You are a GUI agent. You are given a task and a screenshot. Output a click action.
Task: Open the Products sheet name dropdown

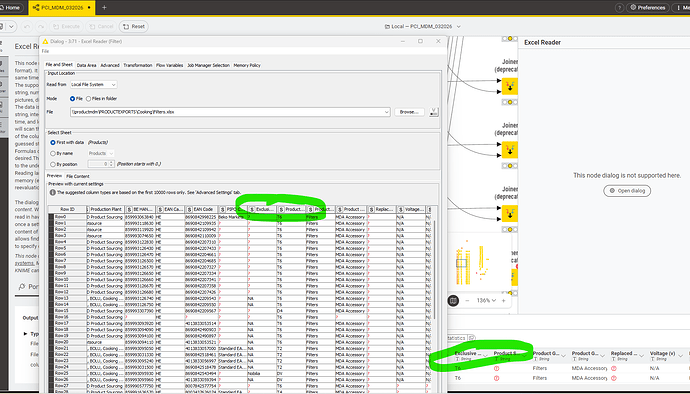pos(101,153)
